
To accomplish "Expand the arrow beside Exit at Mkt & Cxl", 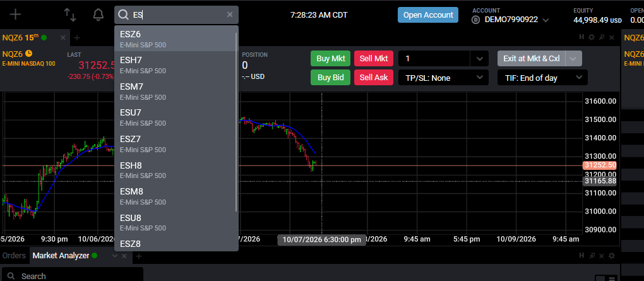I will point(574,58).
